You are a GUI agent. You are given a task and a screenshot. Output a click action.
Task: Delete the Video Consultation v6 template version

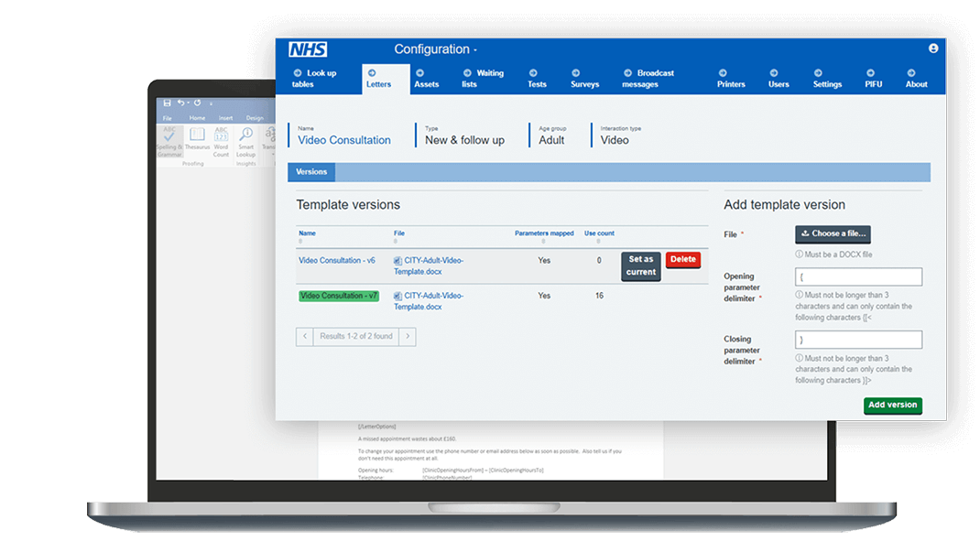[x=682, y=259]
